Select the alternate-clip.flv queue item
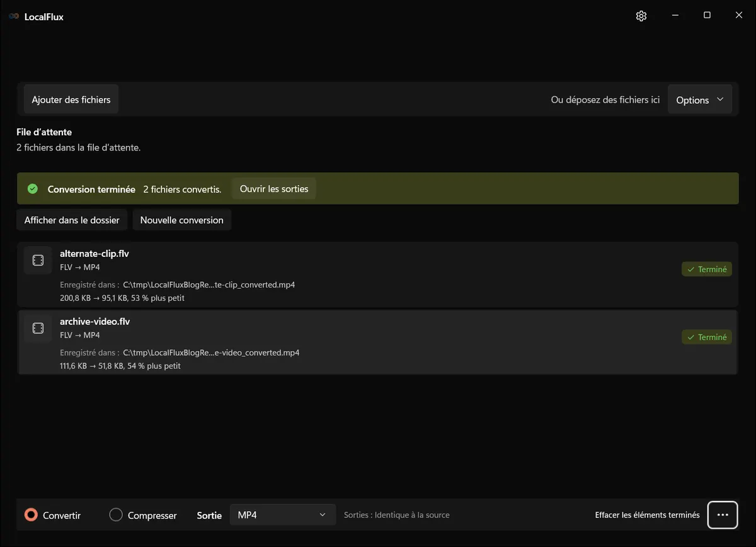The height and width of the screenshot is (547, 756). pos(378,274)
